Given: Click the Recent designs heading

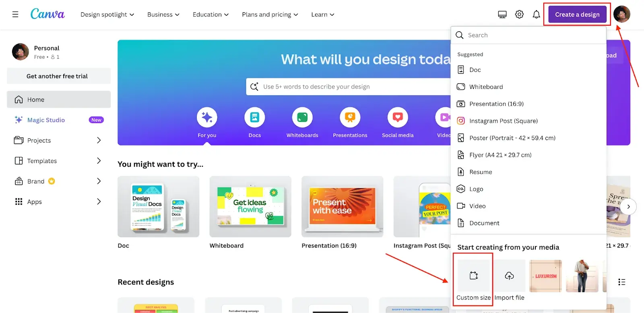Looking at the screenshot, I should point(146,282).
